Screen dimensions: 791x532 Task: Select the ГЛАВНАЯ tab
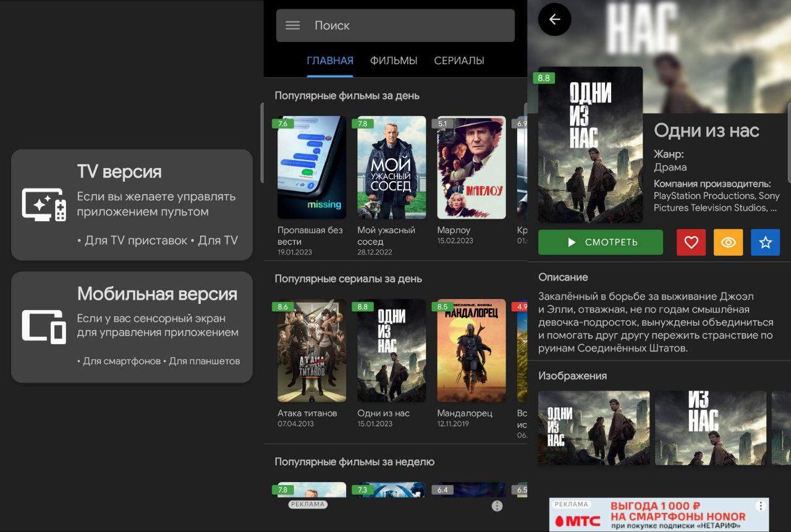(x=330, y=61)
